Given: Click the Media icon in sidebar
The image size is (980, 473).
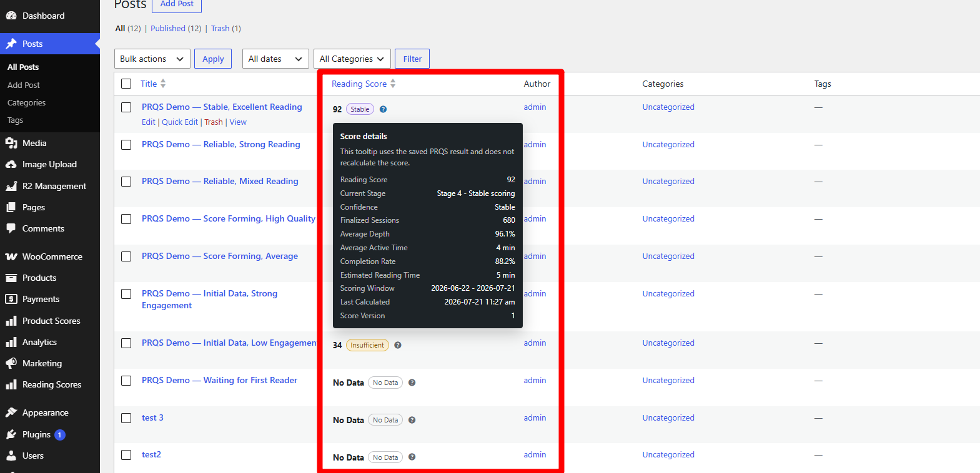Looking at the screenshot, I should (11, 143).
